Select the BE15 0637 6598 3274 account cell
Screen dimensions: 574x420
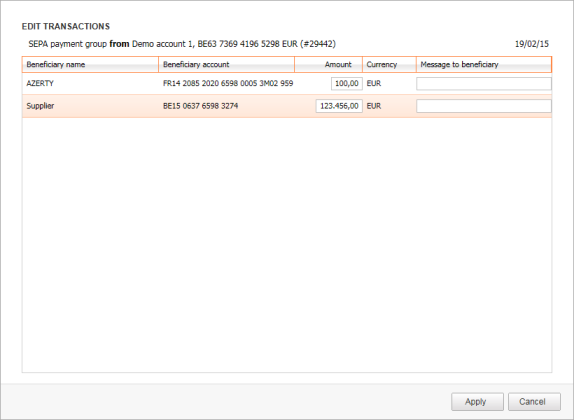point(200,106)
